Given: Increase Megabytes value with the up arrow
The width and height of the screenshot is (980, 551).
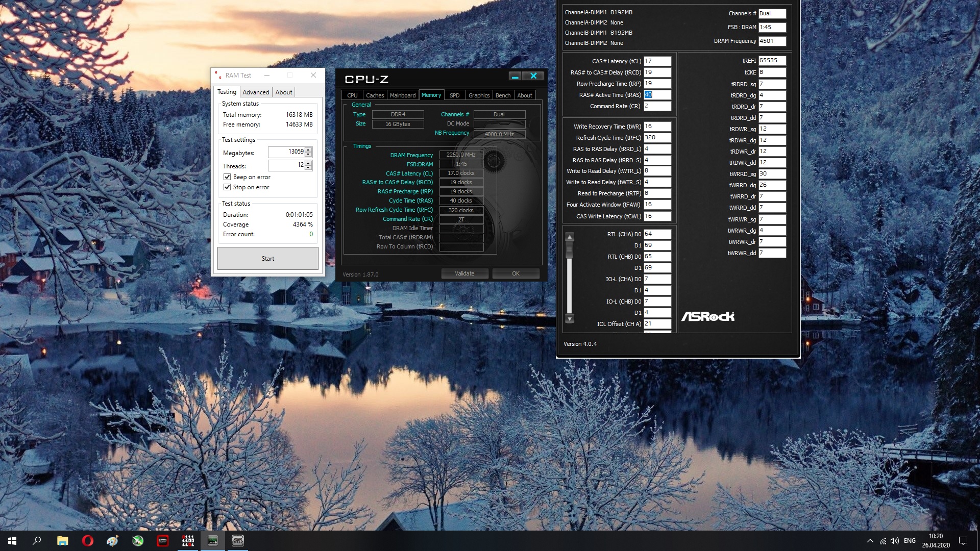Looking at the screenshot, I should (x=308, y=149).
